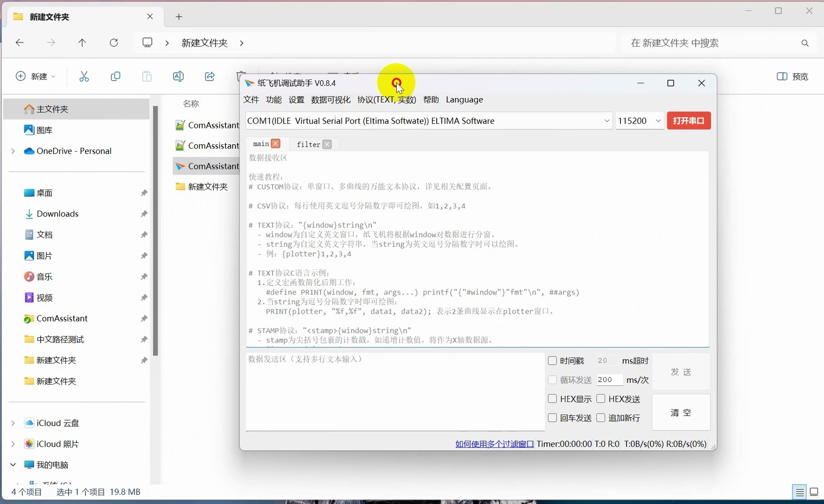Toggle the 回车发送 checkbox
The image size is (824, 504).
click(552, 418)
